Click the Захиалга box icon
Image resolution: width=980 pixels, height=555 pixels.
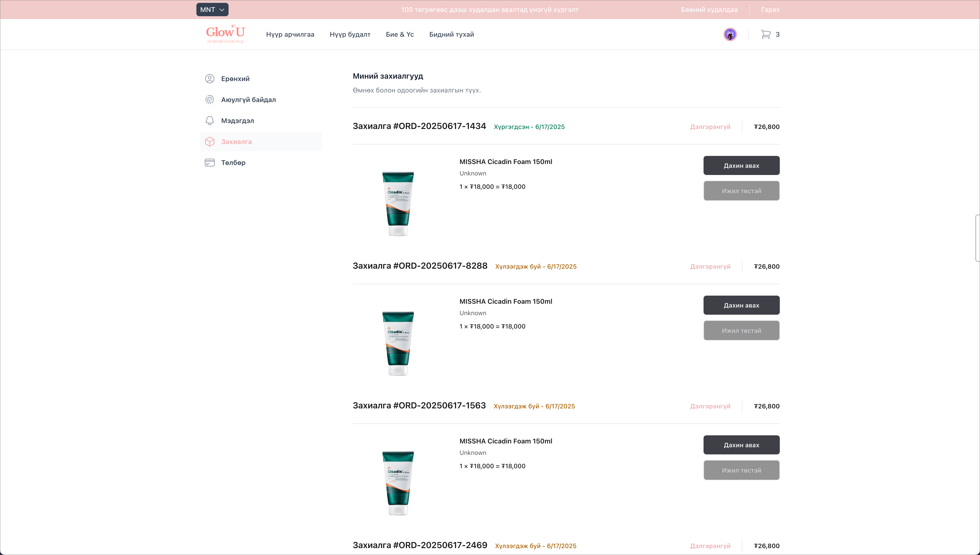(x=209, y=141)
